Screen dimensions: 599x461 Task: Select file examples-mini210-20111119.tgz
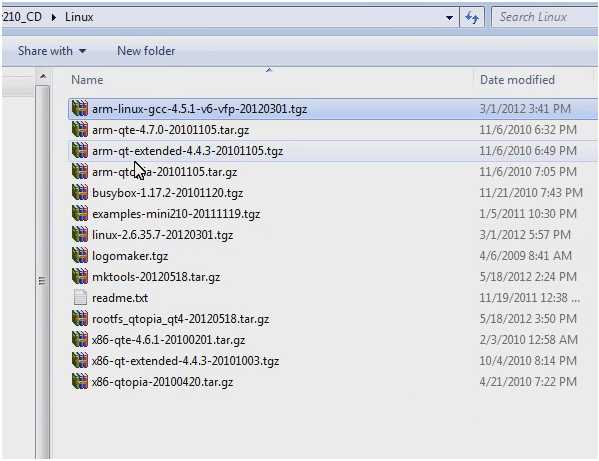coord(176,214)
